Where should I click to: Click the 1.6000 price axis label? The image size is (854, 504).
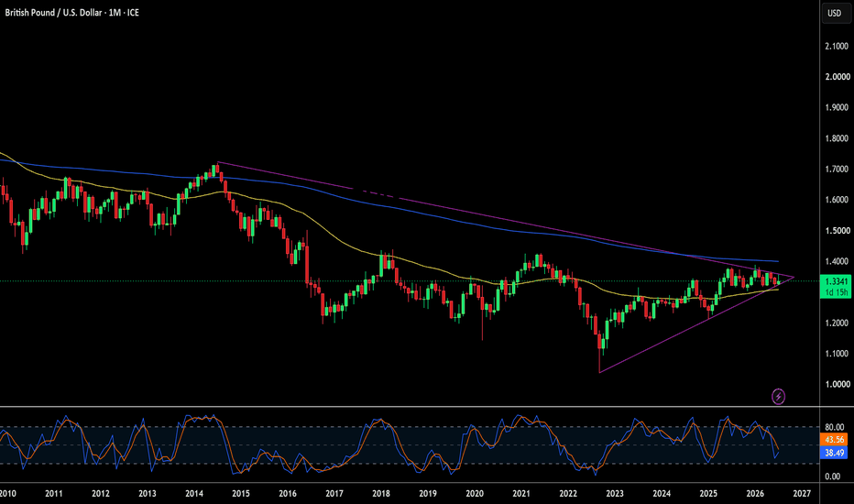838,200
